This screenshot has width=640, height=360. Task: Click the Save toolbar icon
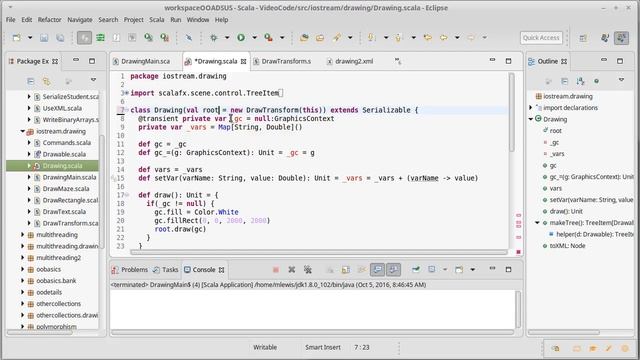tap(44, 38)
